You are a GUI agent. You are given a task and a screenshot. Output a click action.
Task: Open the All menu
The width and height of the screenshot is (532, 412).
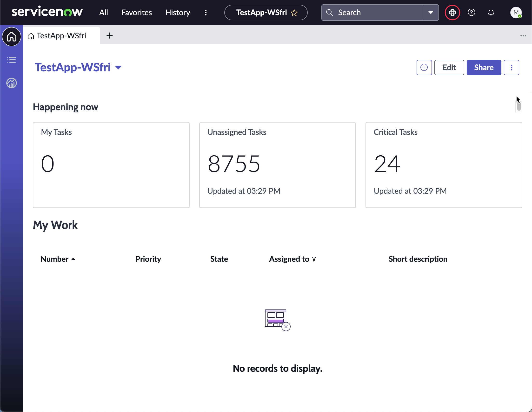coord(104,13)
